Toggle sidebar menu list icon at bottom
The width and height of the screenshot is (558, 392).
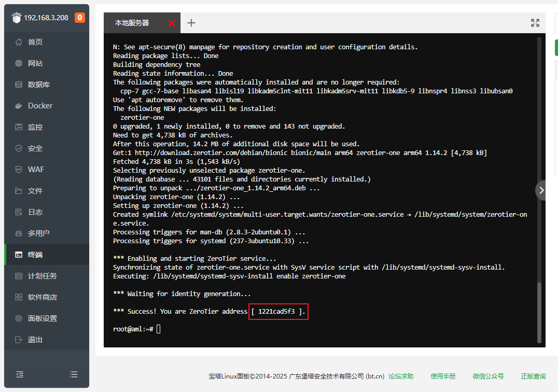point(74,374)
